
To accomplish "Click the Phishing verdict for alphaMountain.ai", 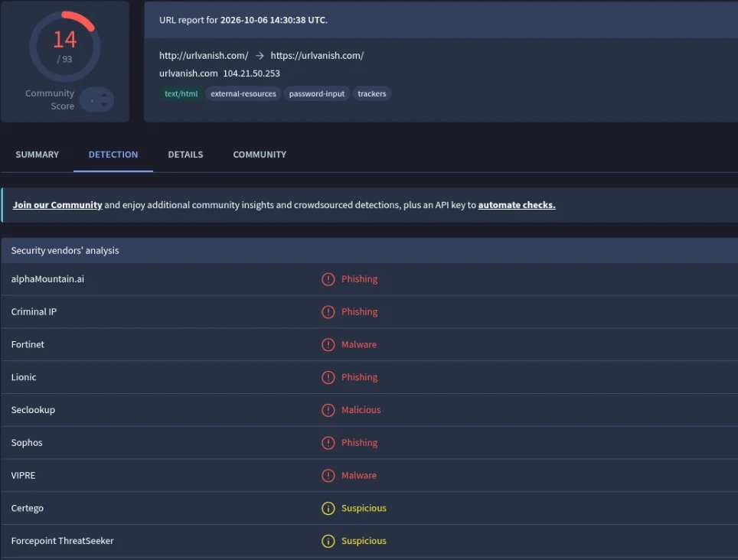I will pyautogui.click(x=360, y=278).
